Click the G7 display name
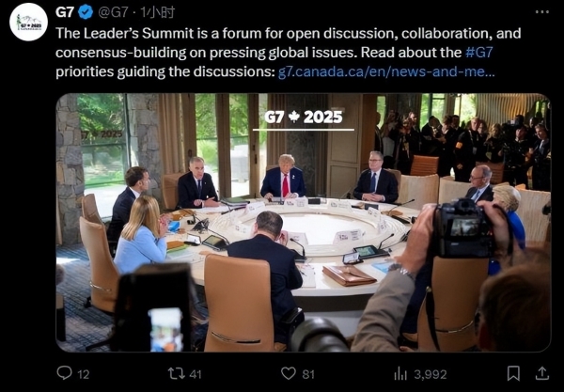This screenshot has width=564, height=392. coord(65,12)
